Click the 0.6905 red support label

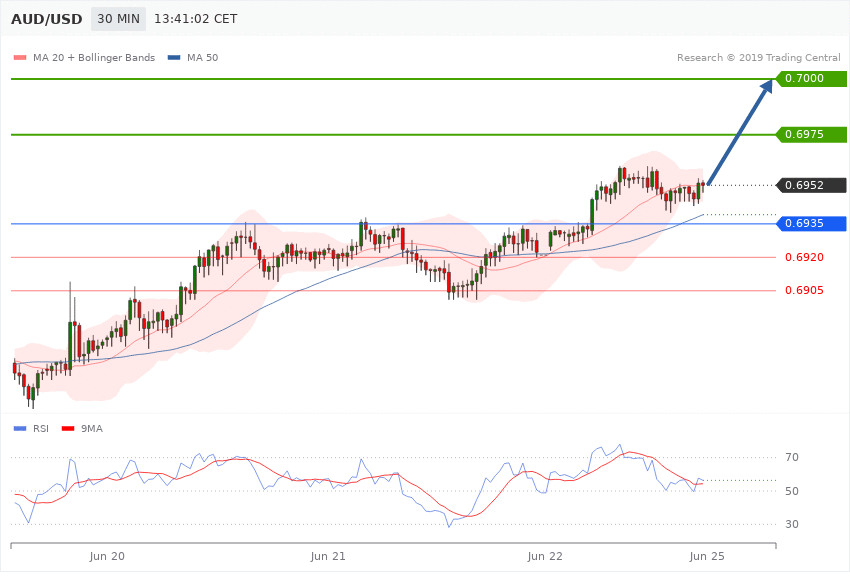coord(804,290)
